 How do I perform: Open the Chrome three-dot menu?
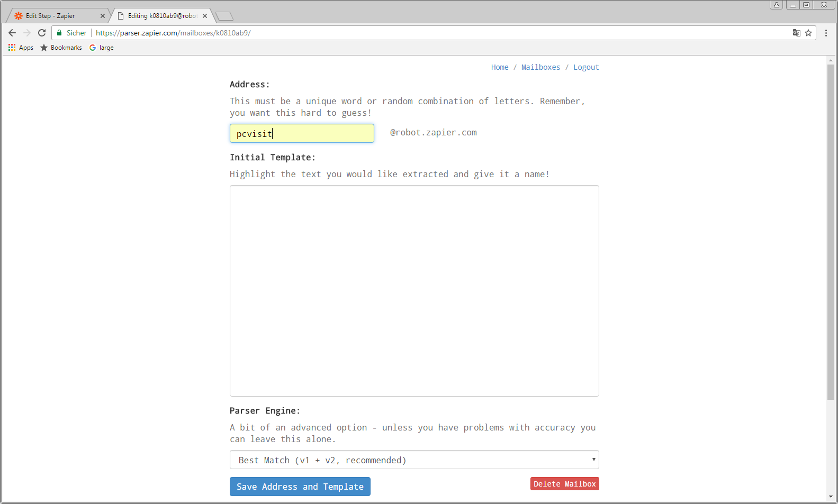[826, 33]
